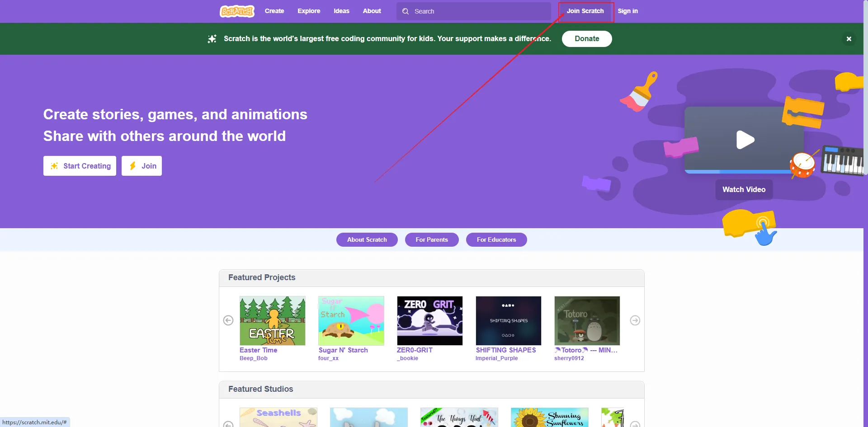Click the Watch Video button
The width and height of the screenshot is (868, 427).
point(744,189)
